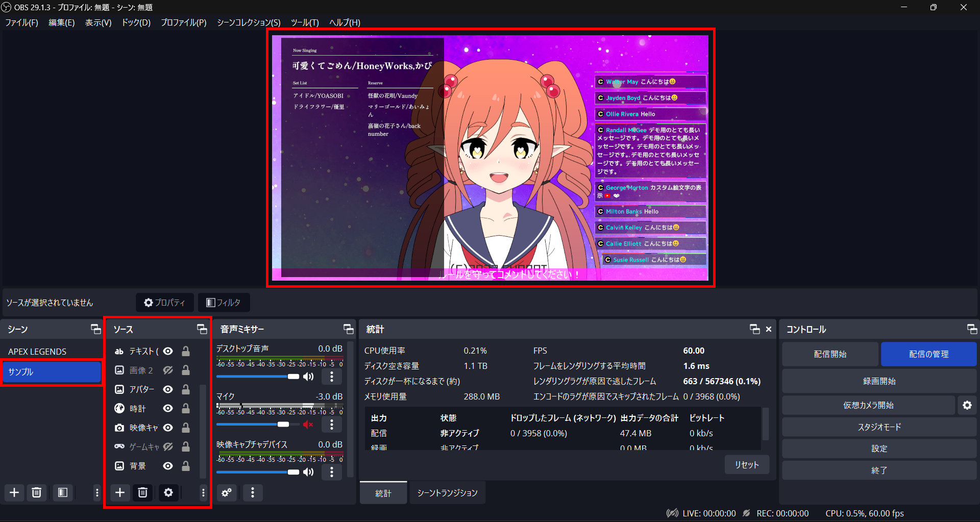
Task: Open the 編集(E) menu
Action: point(61,22)
